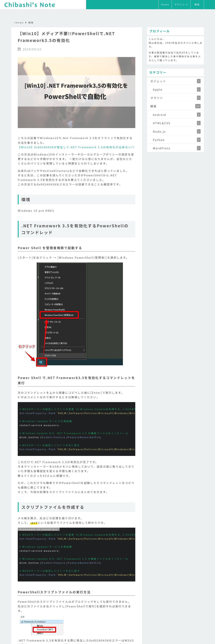Click the Framework_35_Install.ps1 file in the screenshot

coord(42,621)
